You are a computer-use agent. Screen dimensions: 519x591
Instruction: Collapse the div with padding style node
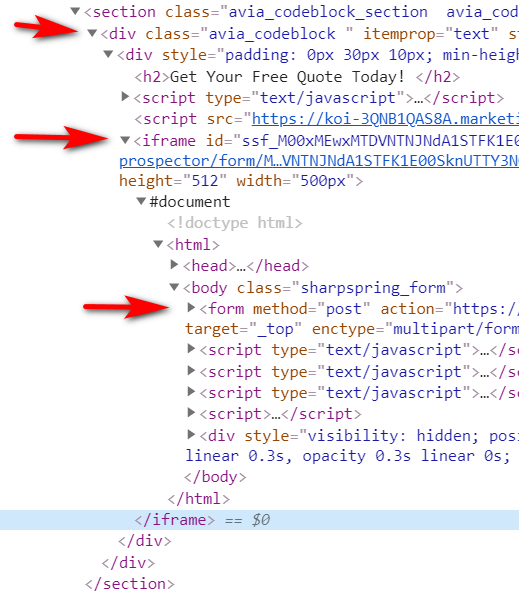pos(109,54)
